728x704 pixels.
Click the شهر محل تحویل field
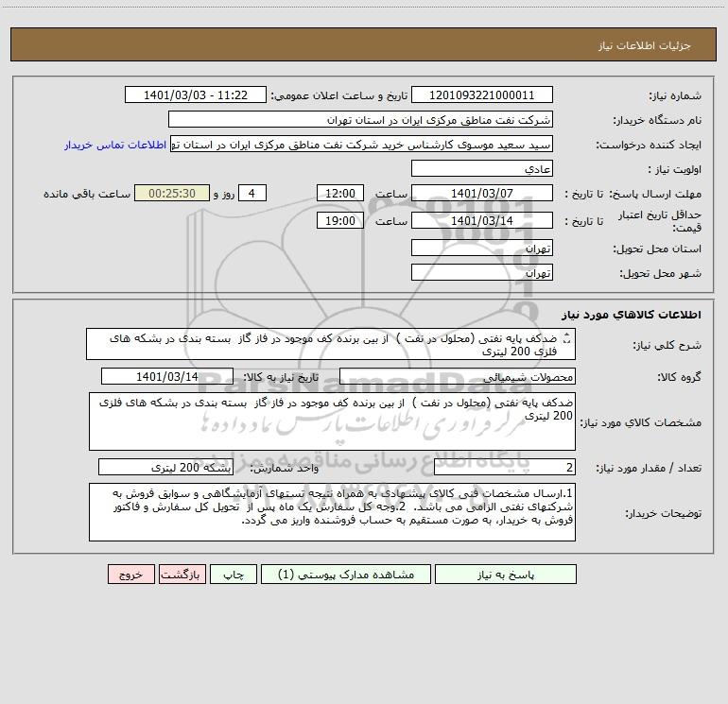coord(482,272)
